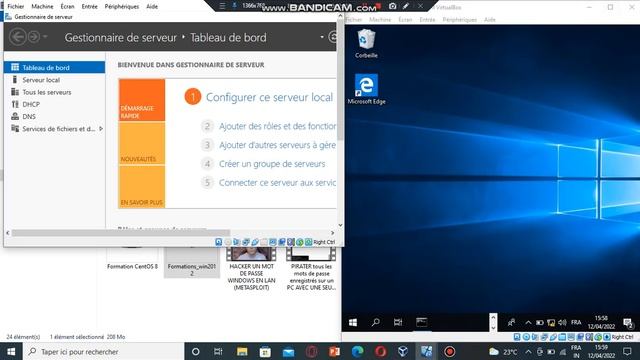Viewport: 640px width, 360px height.
Task: Click running app icon in VM taskbar
Action: click(421, 322)
